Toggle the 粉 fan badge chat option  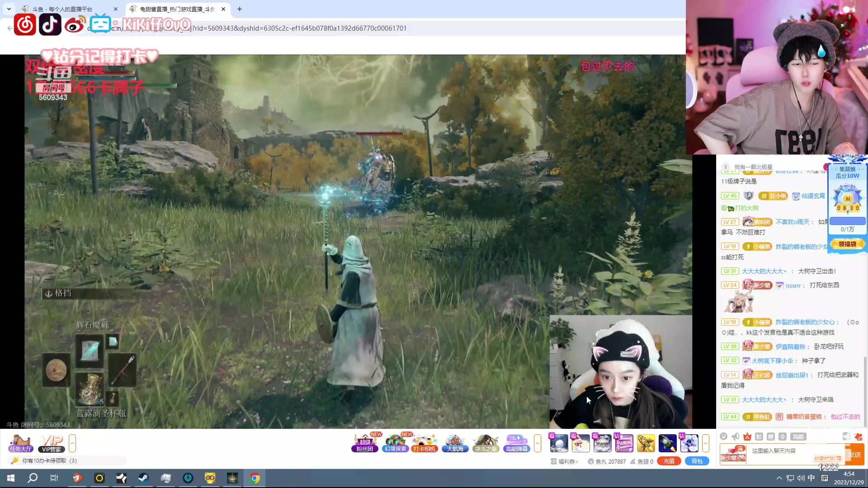click(x=759, y=436)
